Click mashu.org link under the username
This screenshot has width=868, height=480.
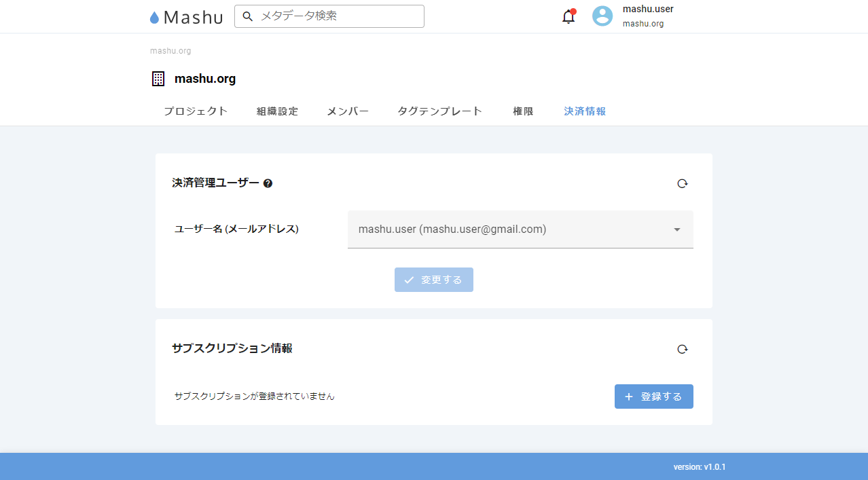pyautogui.click(x=643, y=24)
